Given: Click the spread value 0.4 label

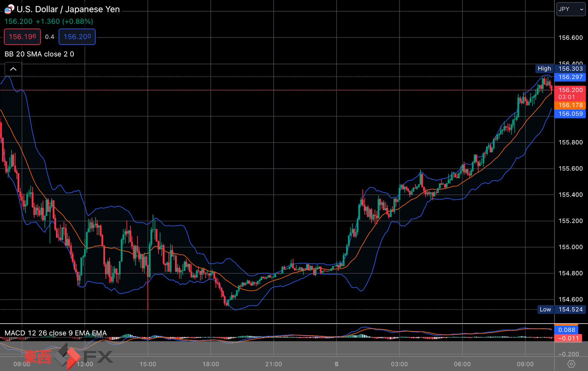Looking at the screenshot, I should coord(50,37).
